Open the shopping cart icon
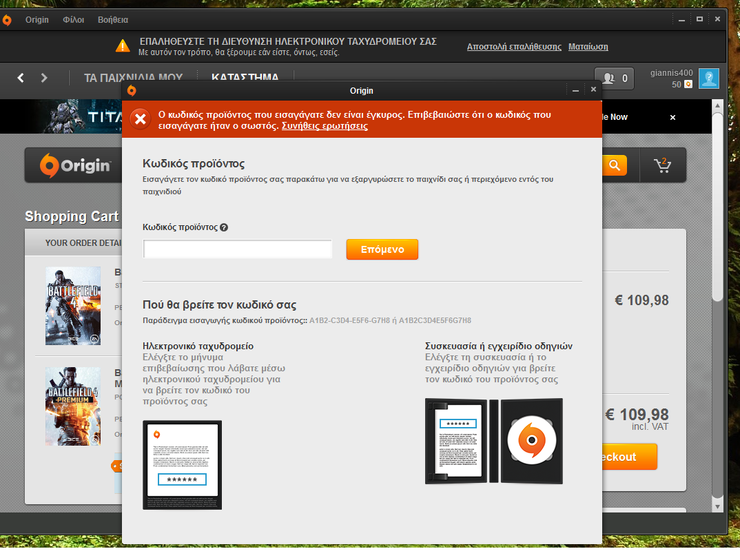This screenshot has height=560, width=740. pos(663,165)
